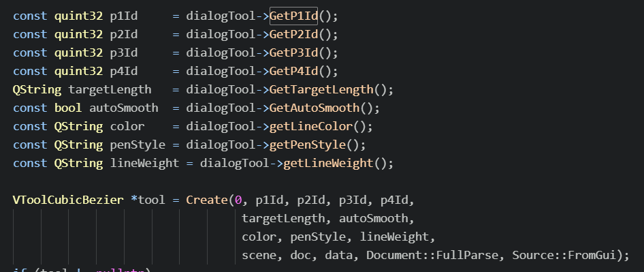Click lineWeight variable in its QString declaration
The width and height of the screenshot is (644, 272).
pos(144,164)
